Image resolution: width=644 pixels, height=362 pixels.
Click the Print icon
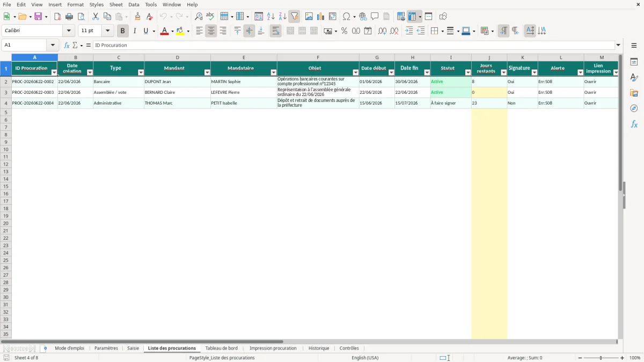[x=69, y=17]
